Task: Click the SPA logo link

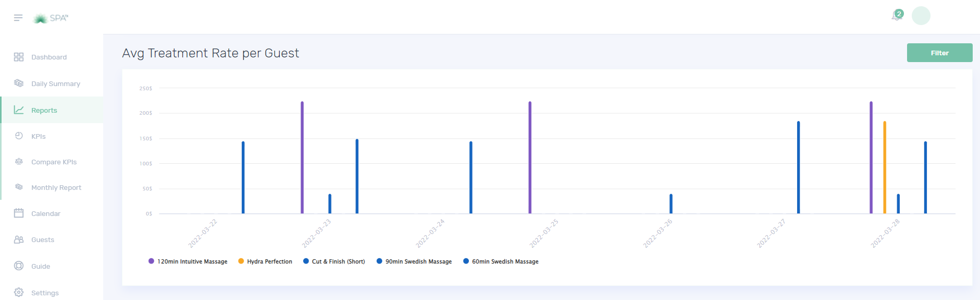Action: coord(51,18)
